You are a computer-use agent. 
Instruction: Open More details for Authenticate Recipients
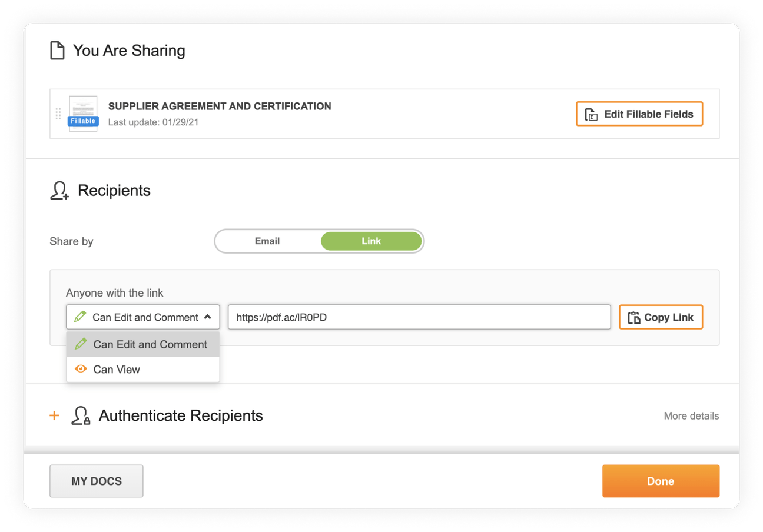[x=691, y=415]
